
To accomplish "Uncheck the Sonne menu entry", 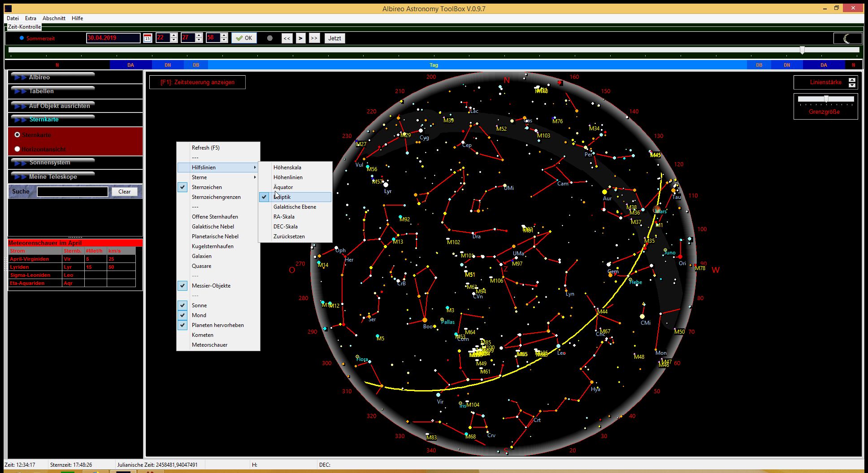I will pyautogui.click(x=218, y=305).
